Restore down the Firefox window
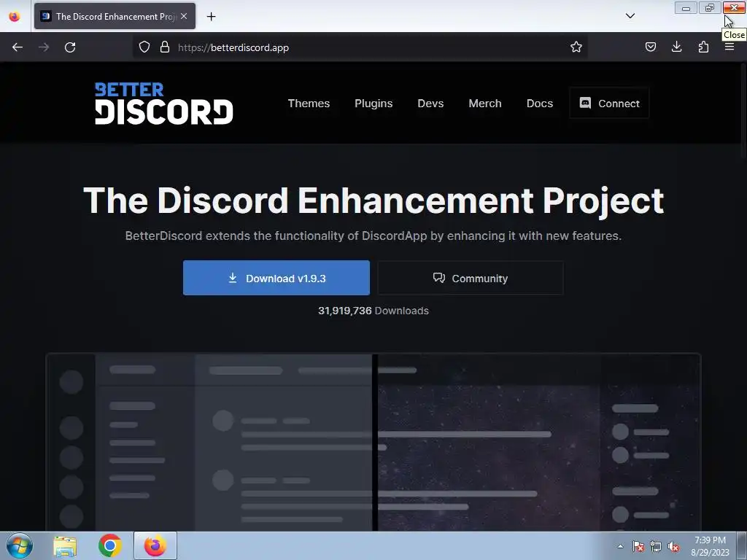Image resolution: width=747 pixels, height=560 pixels. [x=709, y=7]
